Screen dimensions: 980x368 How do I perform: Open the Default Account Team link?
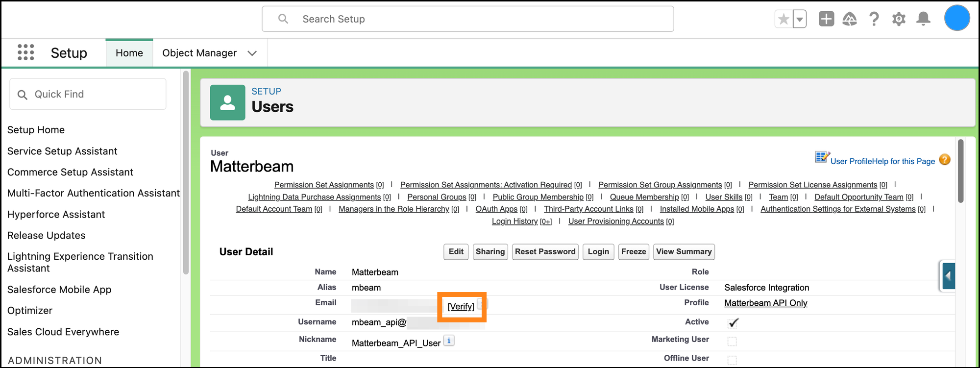(x=274, y=209)
